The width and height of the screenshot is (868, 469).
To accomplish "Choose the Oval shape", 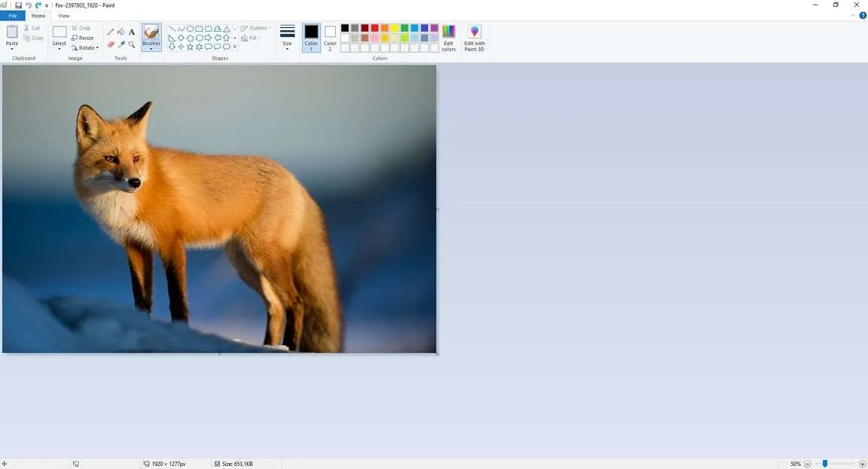I will tap(190, 29).
